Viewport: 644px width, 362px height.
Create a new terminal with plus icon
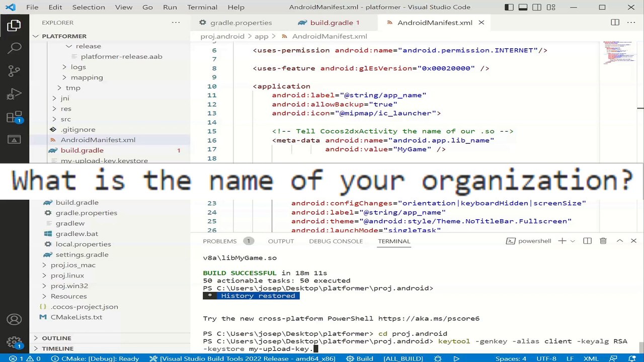562,241
